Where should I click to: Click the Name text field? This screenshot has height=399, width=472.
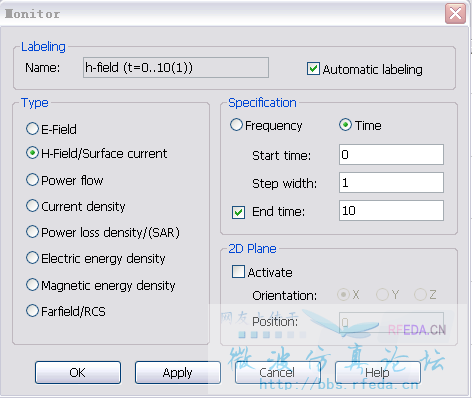pos(176,68)
